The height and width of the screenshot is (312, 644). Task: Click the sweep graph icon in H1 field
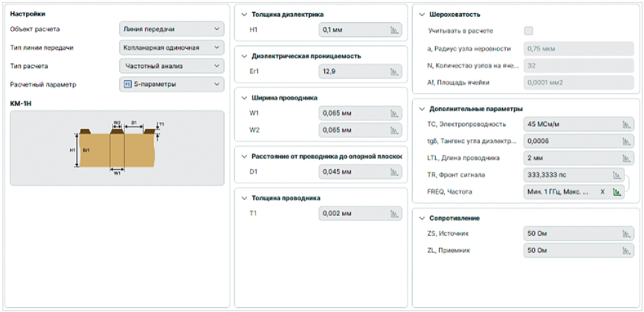tap(394, 30)
